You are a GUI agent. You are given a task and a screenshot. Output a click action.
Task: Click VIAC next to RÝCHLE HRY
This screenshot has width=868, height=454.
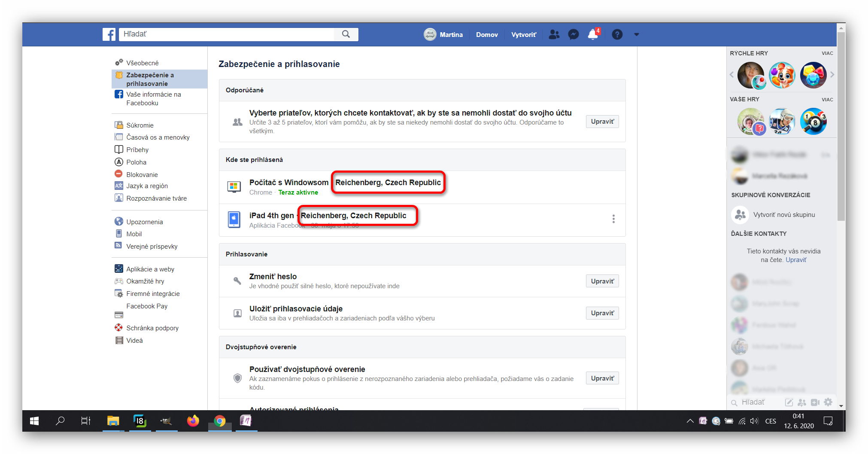[x=827, y=53]
